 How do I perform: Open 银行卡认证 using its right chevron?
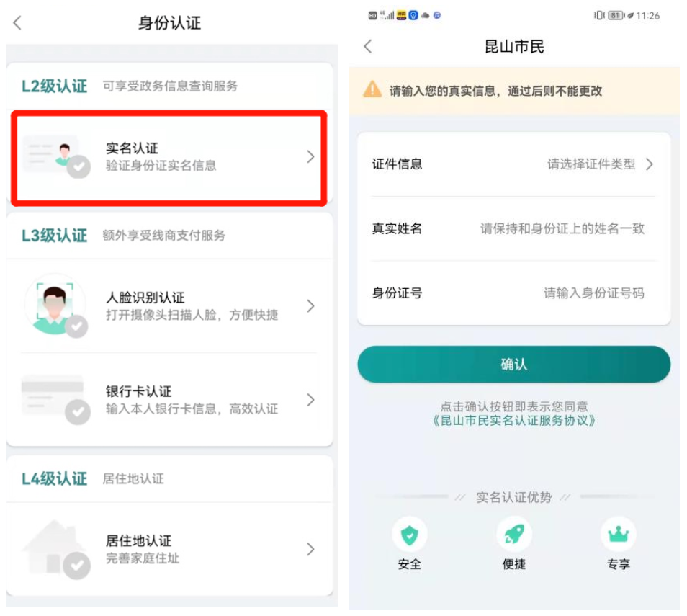point(310,400)
